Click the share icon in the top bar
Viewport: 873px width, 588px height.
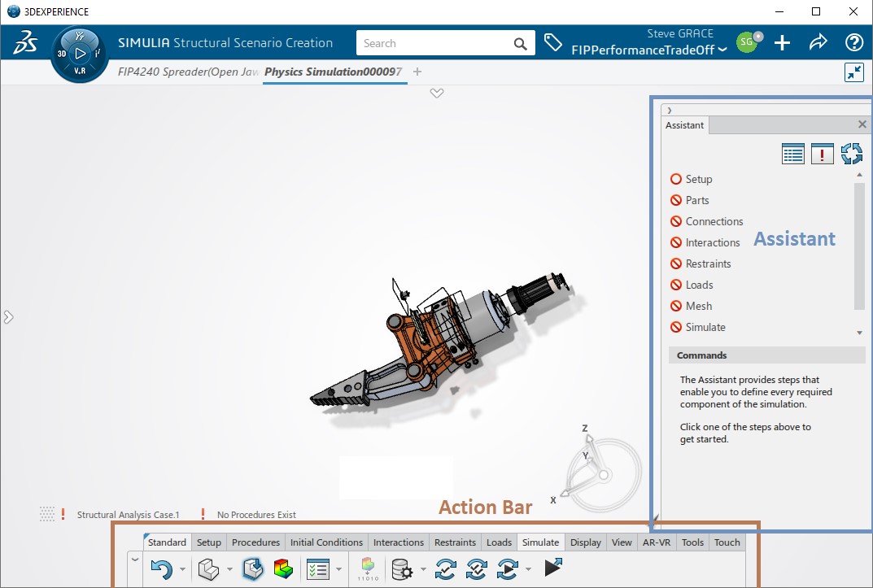click(x=818, y=42)
